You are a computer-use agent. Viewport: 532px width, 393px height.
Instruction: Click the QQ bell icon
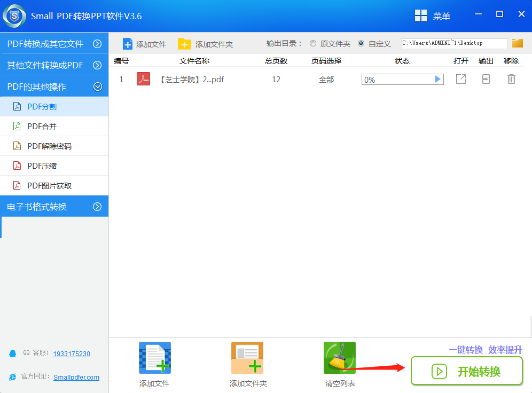pos(13,353)
